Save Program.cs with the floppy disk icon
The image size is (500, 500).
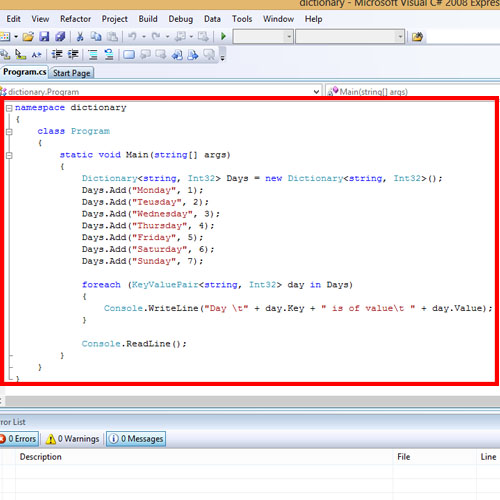pos(44,36)
